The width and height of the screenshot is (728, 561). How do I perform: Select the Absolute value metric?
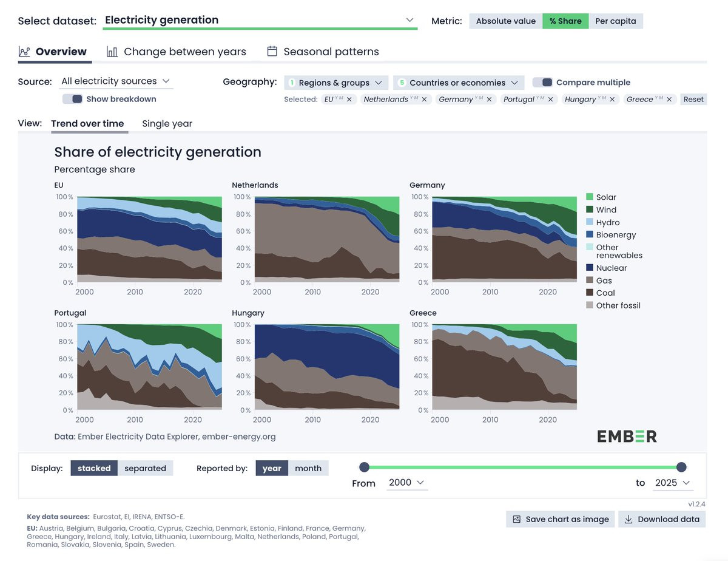point(505,21)
